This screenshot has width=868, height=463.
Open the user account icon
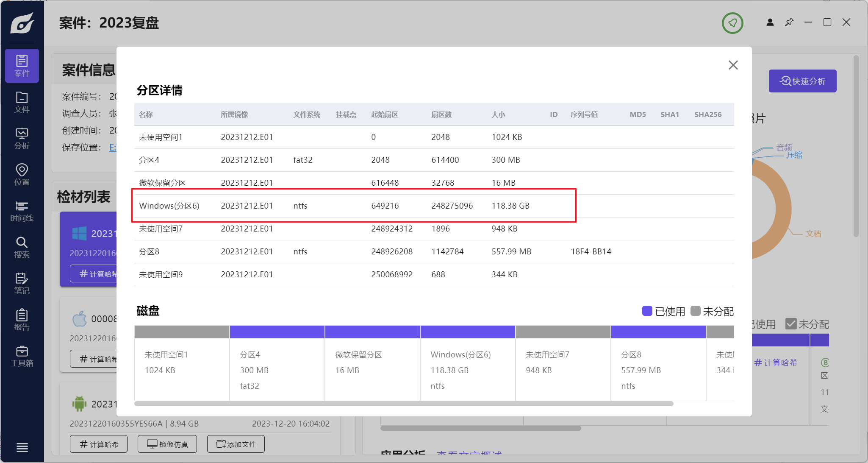coord(770,22)
